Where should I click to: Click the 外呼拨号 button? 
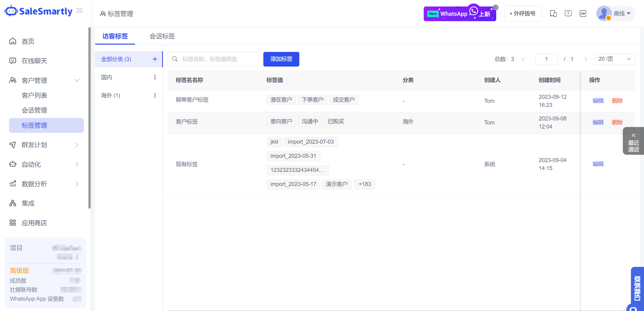click(x=523, y=14)
